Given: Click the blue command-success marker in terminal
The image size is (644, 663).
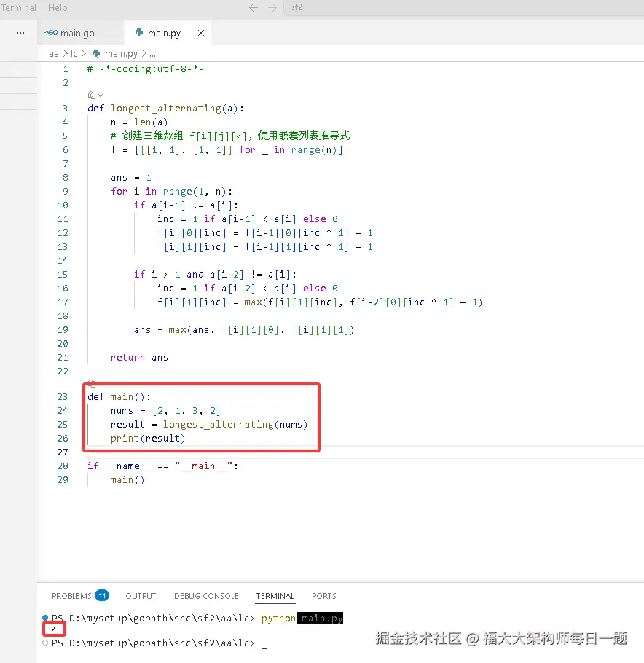Looking at the screenshot, I should pyautogui.click(x=45, y=618).
